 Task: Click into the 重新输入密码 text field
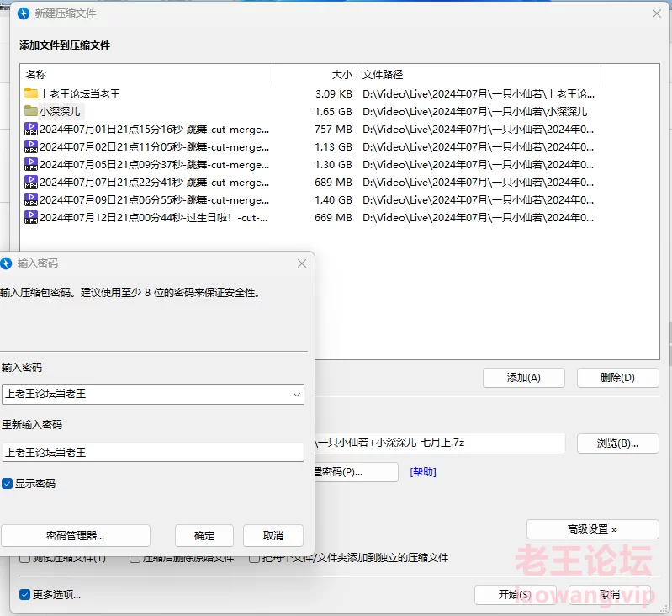[152, 453]
